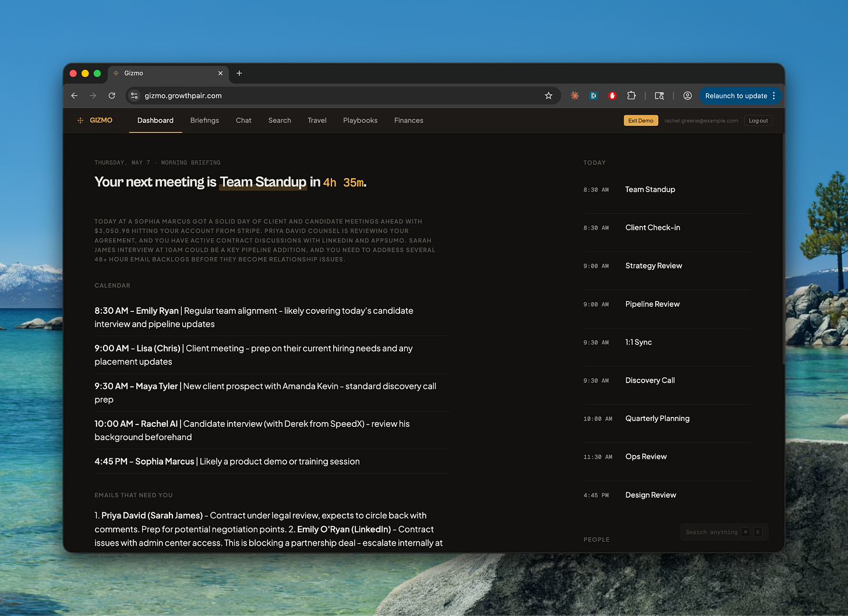The image size is (848, 616).
Task: Open a new tab with the plus button
Action: tap(239, 73)
